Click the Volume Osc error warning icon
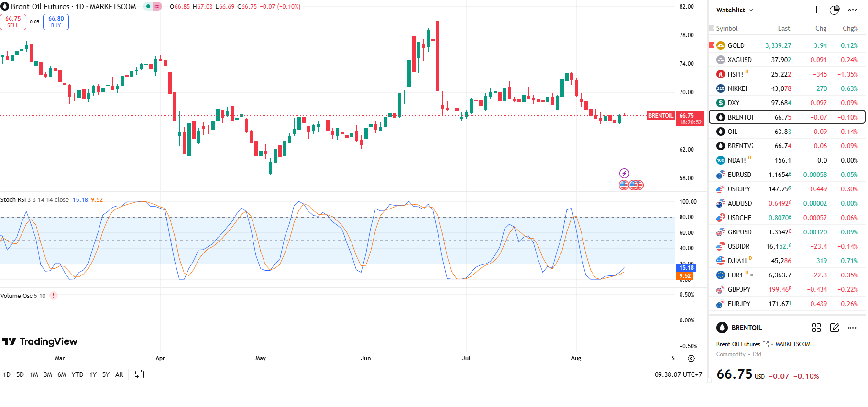 [54, 296]
